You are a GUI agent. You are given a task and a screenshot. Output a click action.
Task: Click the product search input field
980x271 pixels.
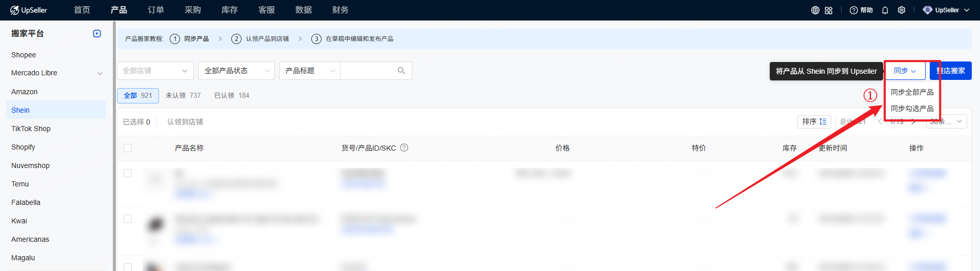tap(368, 71)
